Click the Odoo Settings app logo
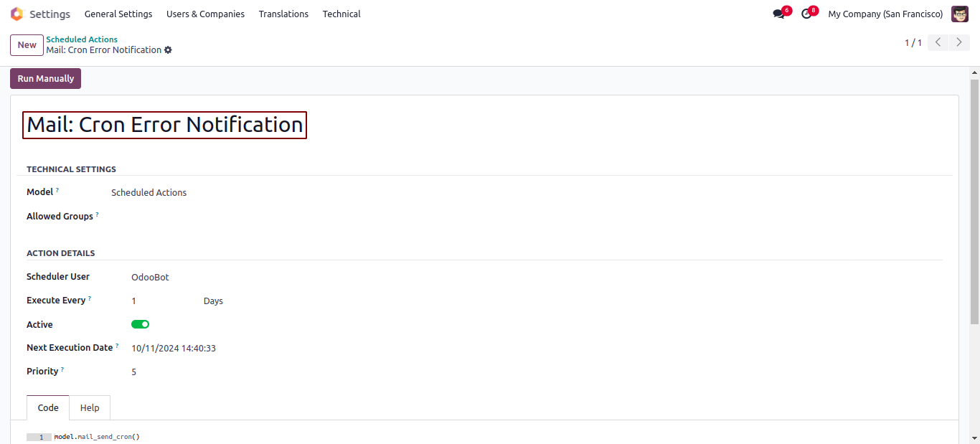This screenshot has height=444, width=980. 17,14
